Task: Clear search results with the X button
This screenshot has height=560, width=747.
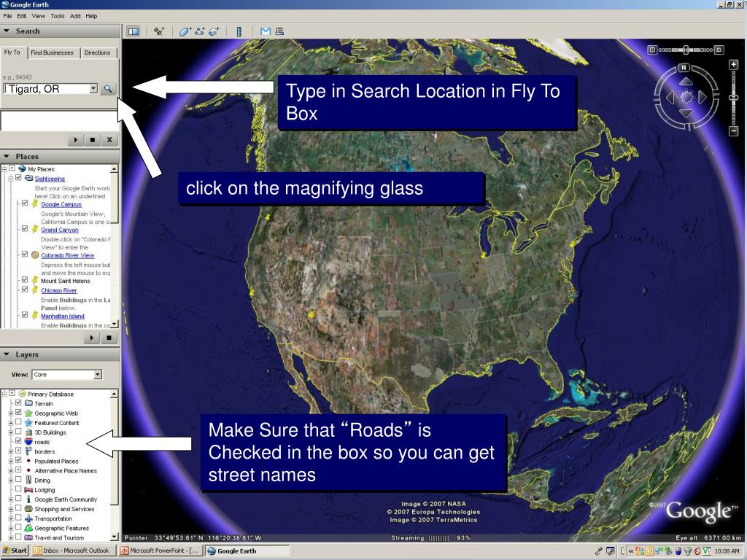Action: click(x=109, y=140)
